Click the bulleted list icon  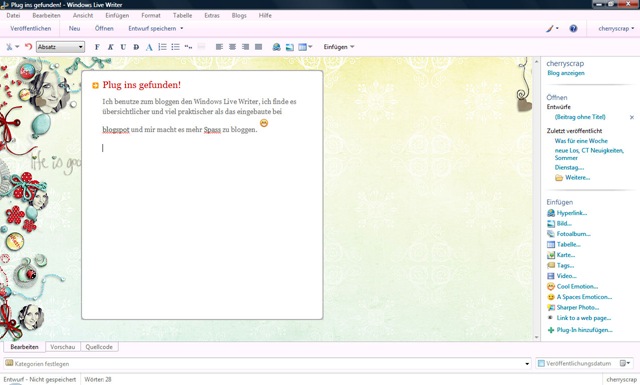[x=176, y=47]
